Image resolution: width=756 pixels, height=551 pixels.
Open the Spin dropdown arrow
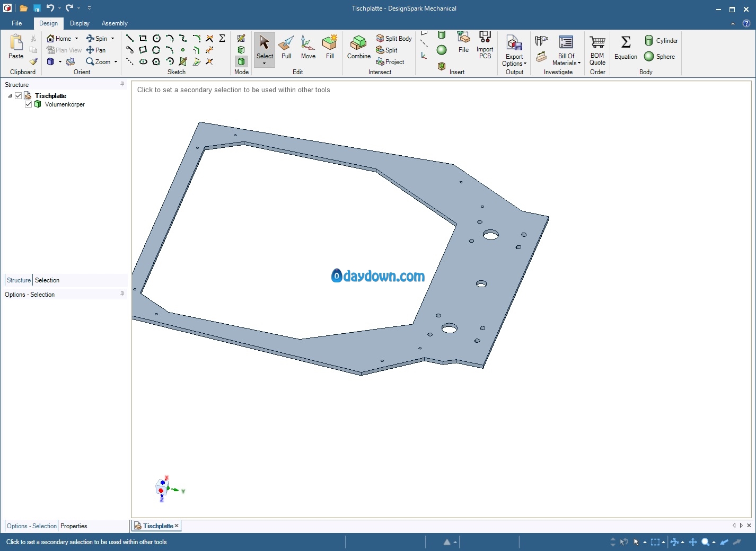coord(112,38)
